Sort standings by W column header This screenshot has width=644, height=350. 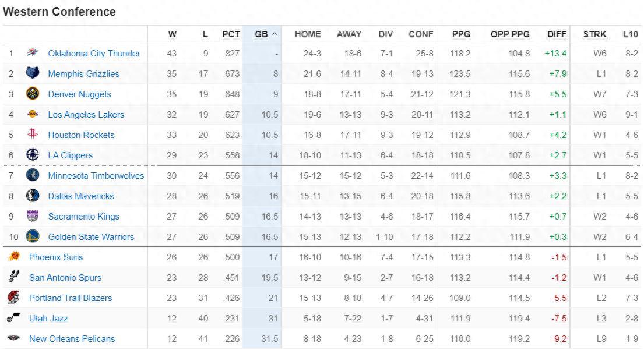click(173, 34)
